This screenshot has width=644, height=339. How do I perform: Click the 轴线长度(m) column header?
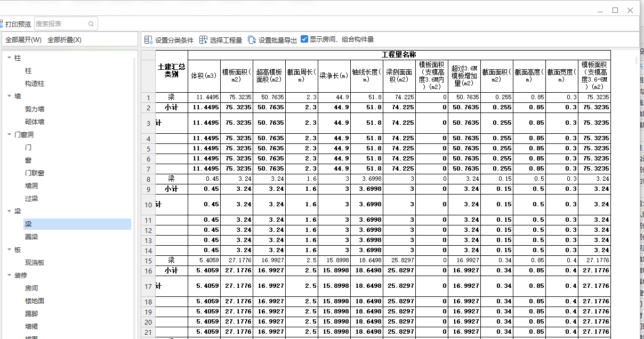tap(367, 76)
